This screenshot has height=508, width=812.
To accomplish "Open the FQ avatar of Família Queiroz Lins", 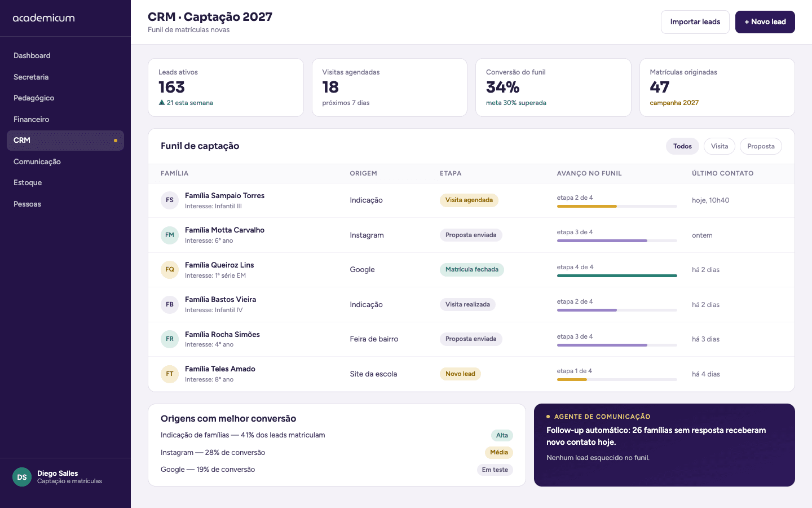I will click(x=170, y=270).
